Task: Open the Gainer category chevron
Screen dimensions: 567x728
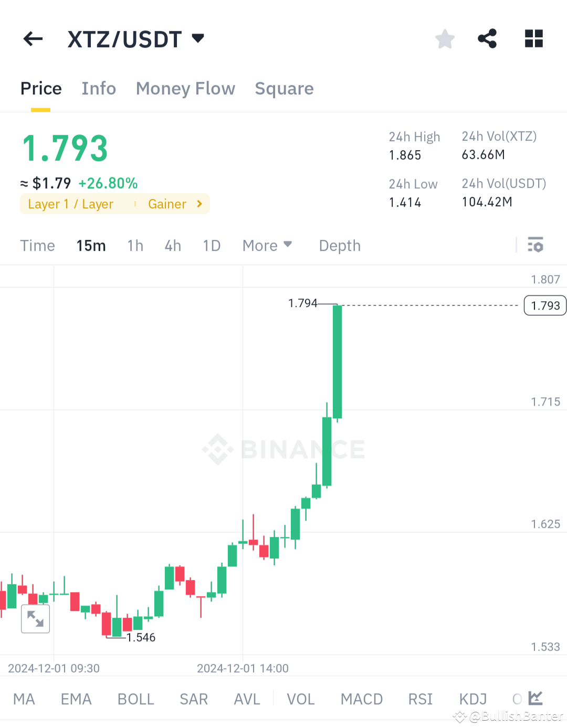Action: coord(199,204)
